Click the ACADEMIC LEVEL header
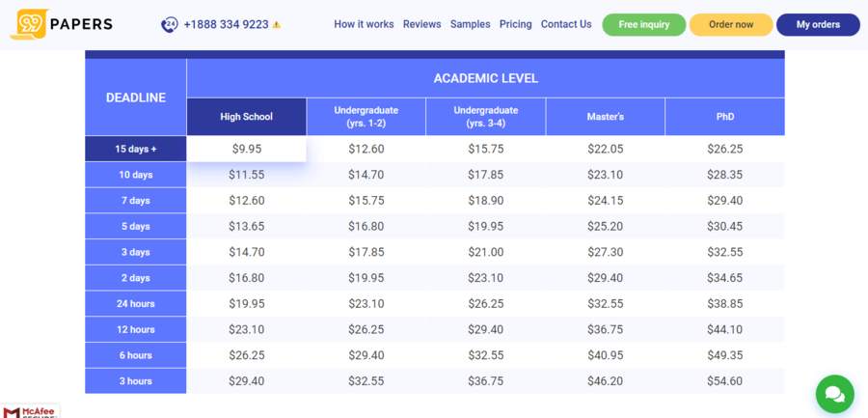The width and height of the screenshot is (868, 418). click(x=485, y=78)
